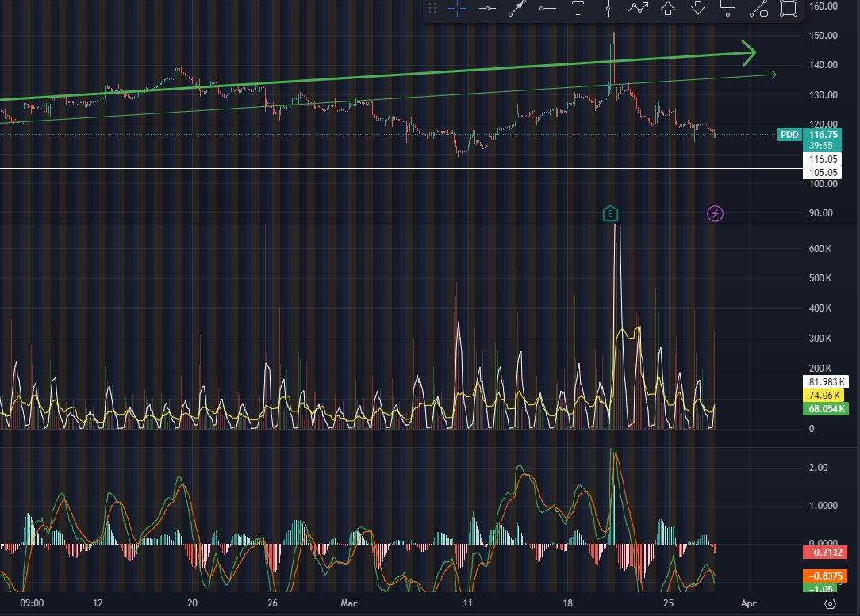
Task: Grab the favorites toolbar drag handle
Action: click(432, 8)
